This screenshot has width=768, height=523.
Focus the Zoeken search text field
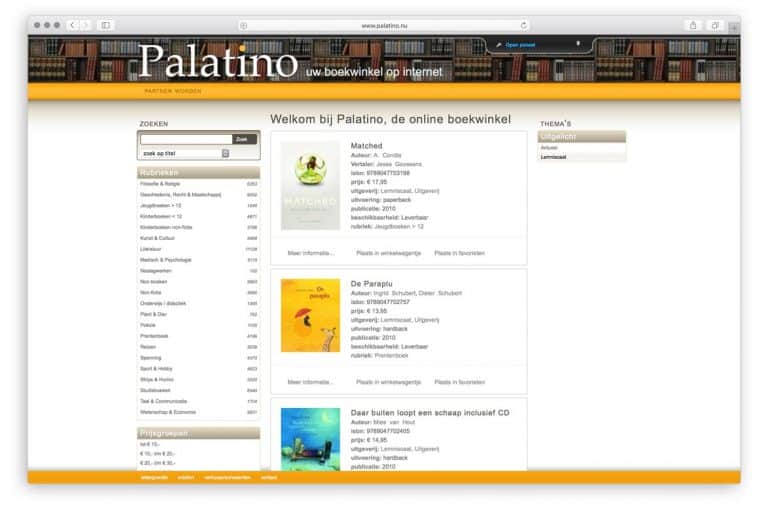point(186,139)
